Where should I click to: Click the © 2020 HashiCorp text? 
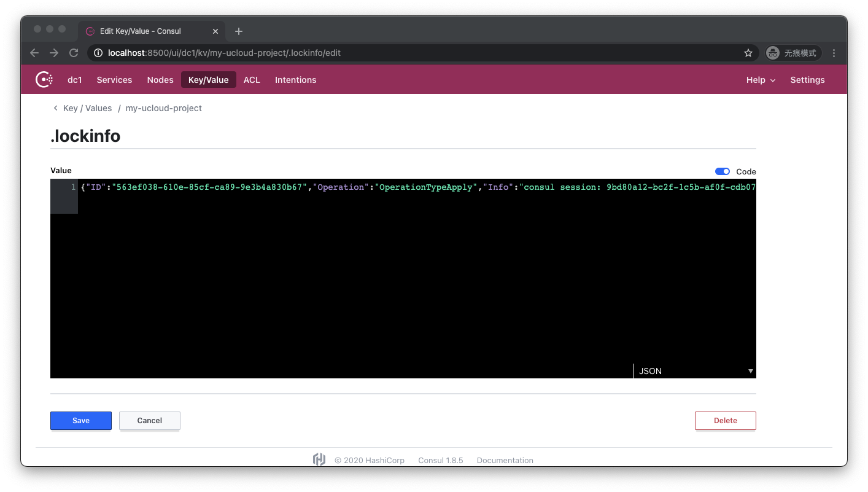(370, 460)
